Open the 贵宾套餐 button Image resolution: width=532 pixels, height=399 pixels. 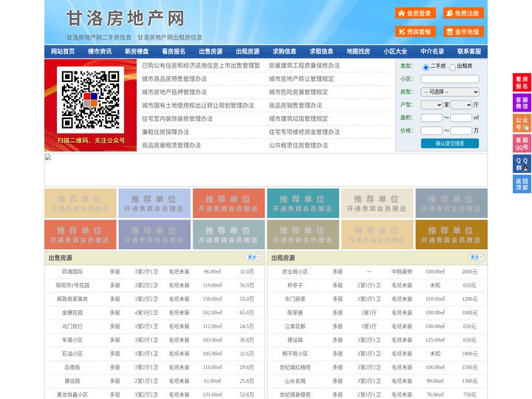[415, 32]
